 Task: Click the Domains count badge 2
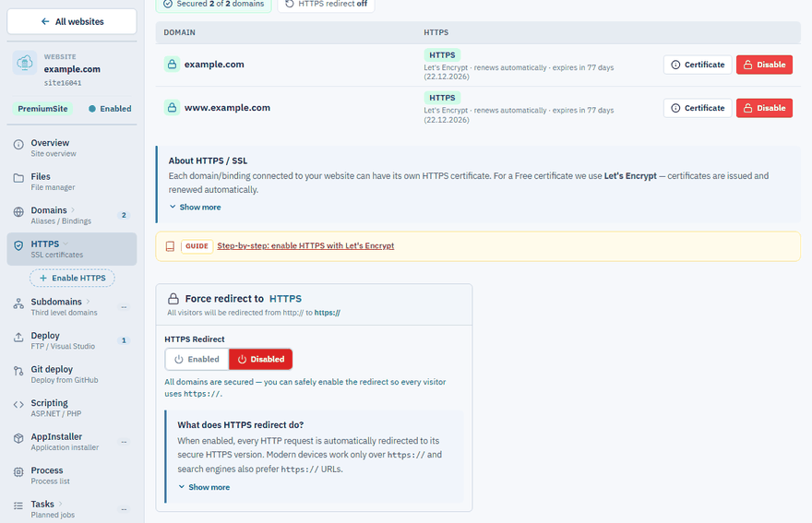[124, 215]
